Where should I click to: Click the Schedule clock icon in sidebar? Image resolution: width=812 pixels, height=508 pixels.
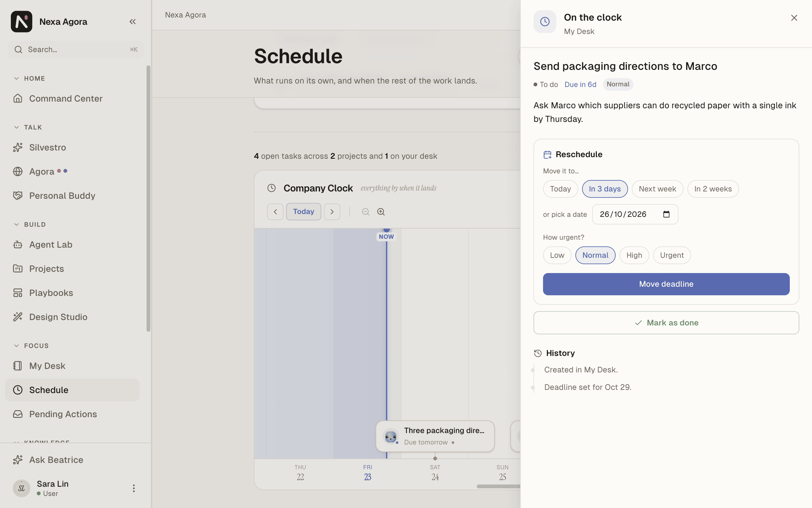click(x=18, y=390)
